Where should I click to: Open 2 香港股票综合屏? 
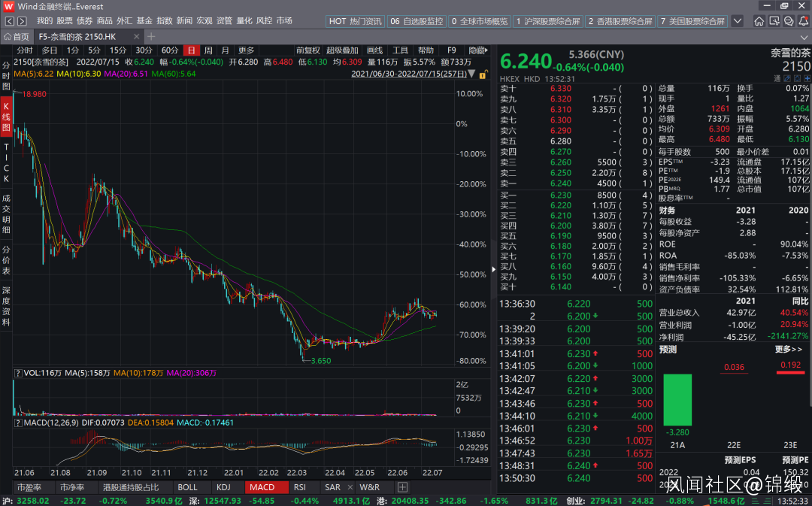point(621,21)
